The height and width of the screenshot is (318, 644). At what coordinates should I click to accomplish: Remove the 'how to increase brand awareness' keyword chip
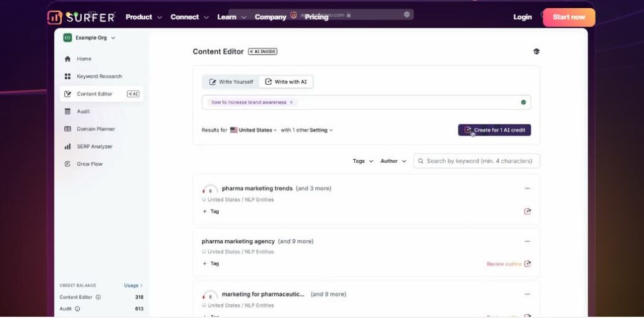pos(291,102)
